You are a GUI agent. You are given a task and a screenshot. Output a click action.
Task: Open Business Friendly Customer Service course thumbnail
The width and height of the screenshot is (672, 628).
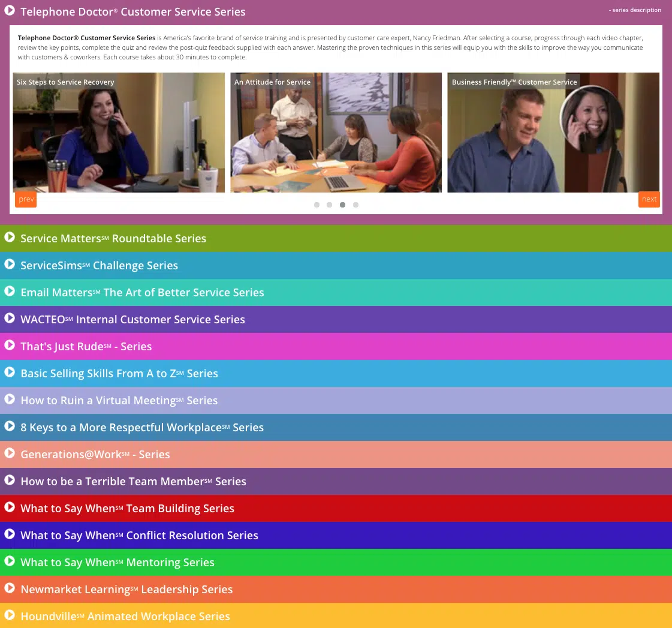tap(553, 132)
